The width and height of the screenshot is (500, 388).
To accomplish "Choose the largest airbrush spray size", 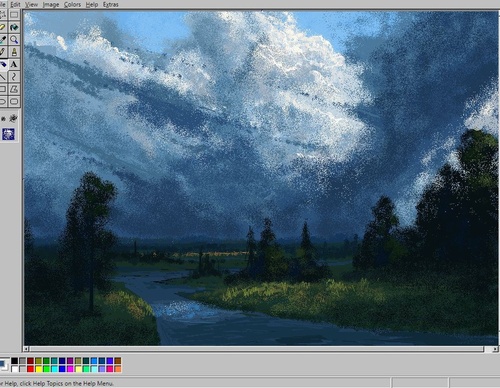I will pos(8,134).
